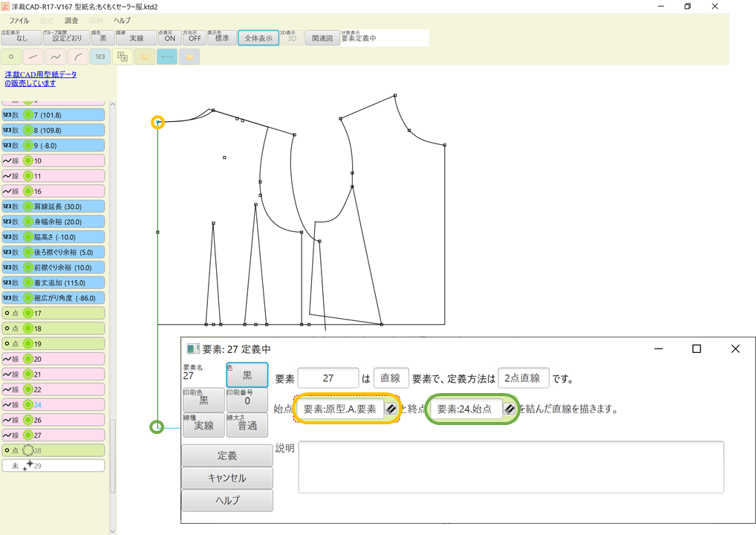This screenshot has width=756, height=535.
Task: Click the 黒 color swatch for 色
Action: pyautogui.click(x=247, y=376)
